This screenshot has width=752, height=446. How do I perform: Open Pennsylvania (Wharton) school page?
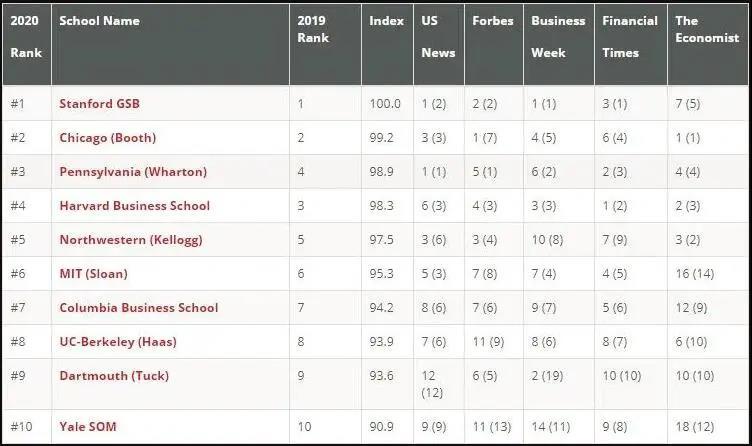[133, 171]
